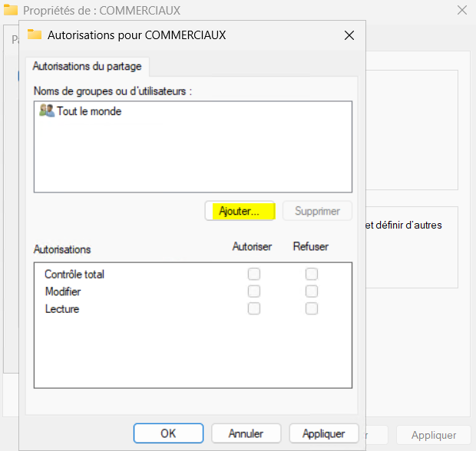The width and height of the screenshot is (476, 451).
Task: Select the Tout le monde group entry
Action: pos(88,111)
